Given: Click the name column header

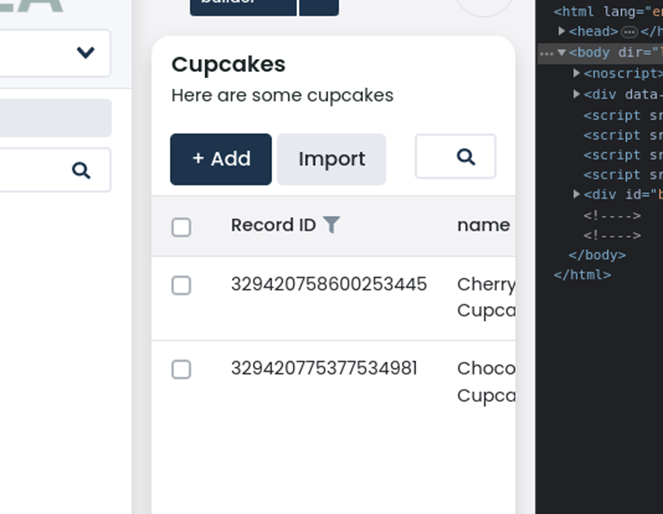Looking at the screenshot, I should (x=484, y=225).
